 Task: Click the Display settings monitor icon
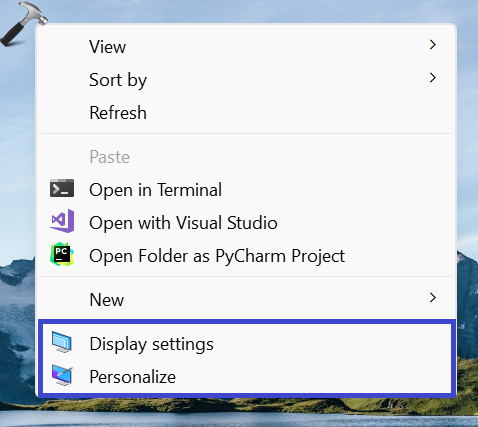pos(62,342)
